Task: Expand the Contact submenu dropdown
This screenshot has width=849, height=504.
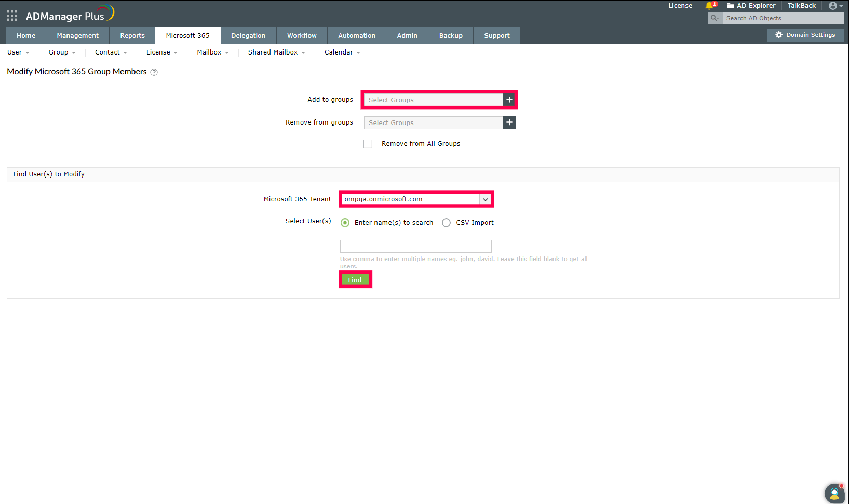Action: 111,52
